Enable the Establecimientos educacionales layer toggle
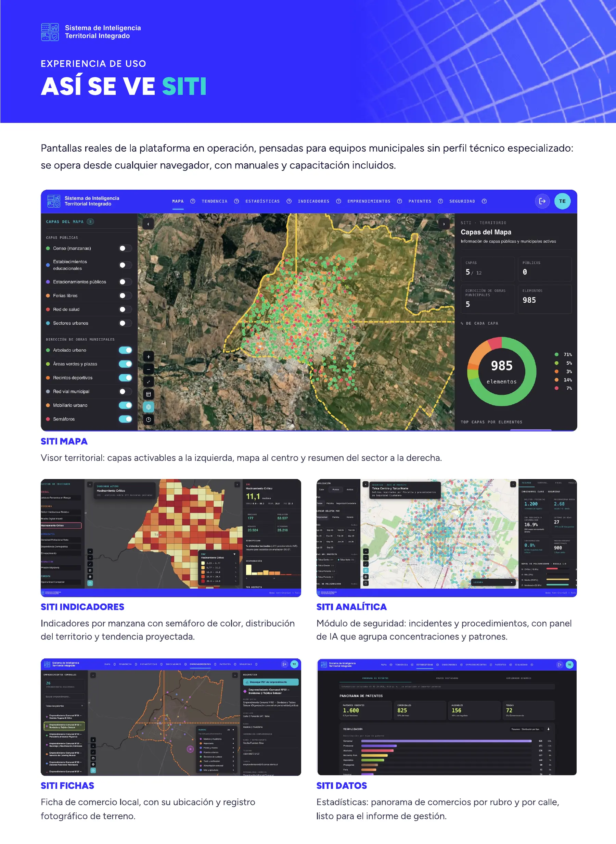This screenshot has width=616, height=844. (125, 265)
